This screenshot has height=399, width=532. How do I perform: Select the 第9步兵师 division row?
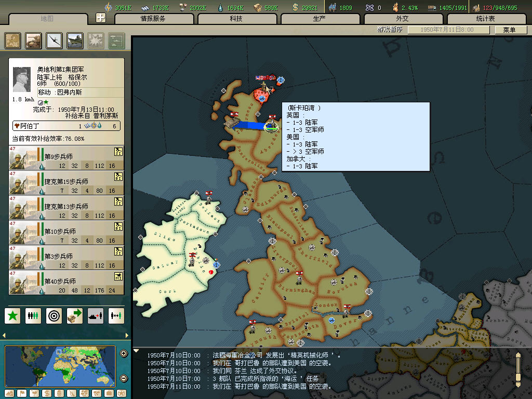(66, 158)
